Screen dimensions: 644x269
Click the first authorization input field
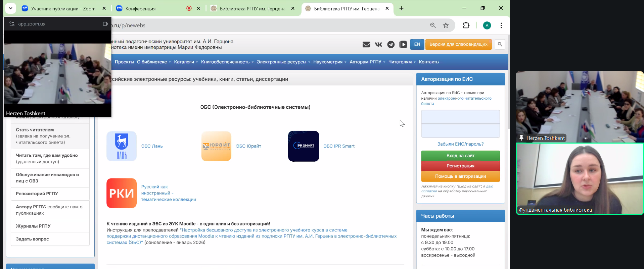pos(460,117)
